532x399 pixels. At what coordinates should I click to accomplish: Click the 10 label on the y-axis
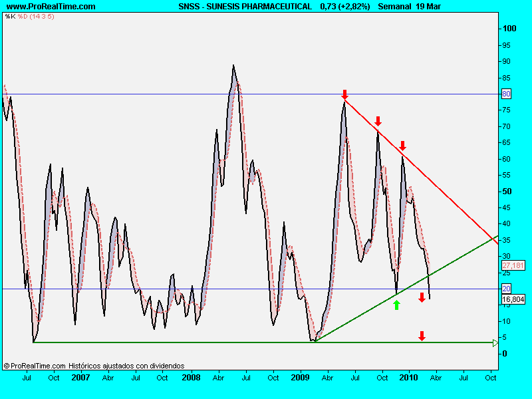pyautogui.click(x=506, y=321)
